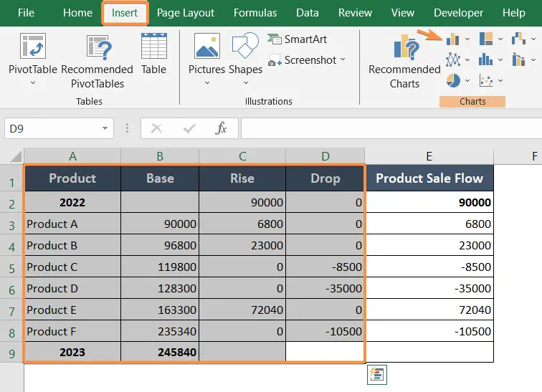The width and height of the screenshot is (542, 392).
Task: Select empty cell D9
Action: pyautogui.click(x=325, y=352)
